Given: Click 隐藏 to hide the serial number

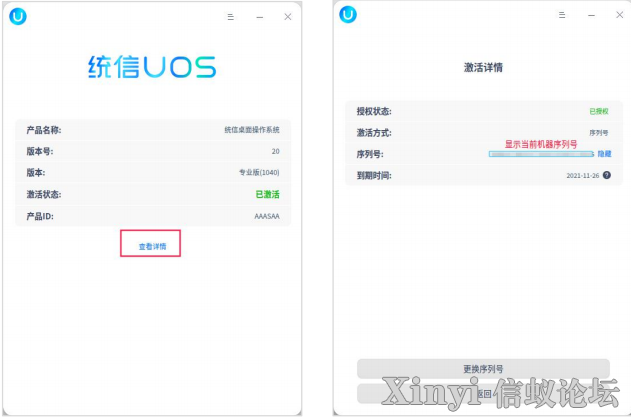Looking at the screenshot, I should pos(604,154).
